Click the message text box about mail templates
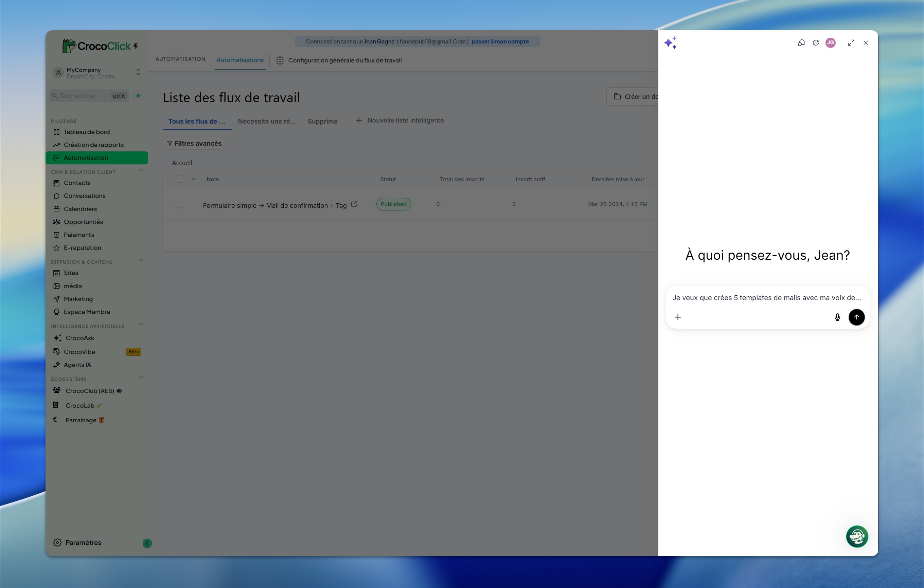924x588 pixels. [x=767, y=298]
